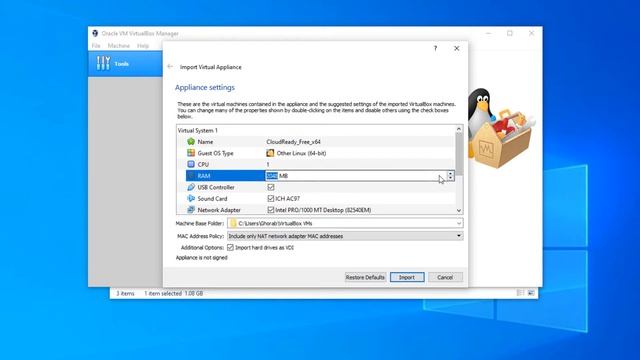Toggle Import hard drives as VDI

click(x=230, y=247)
